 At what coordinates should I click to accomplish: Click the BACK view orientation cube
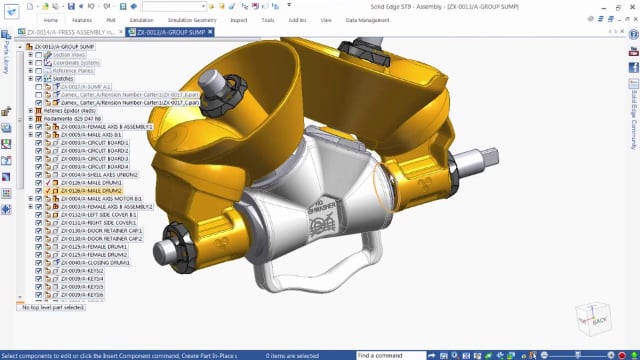[x=594, y=319]
